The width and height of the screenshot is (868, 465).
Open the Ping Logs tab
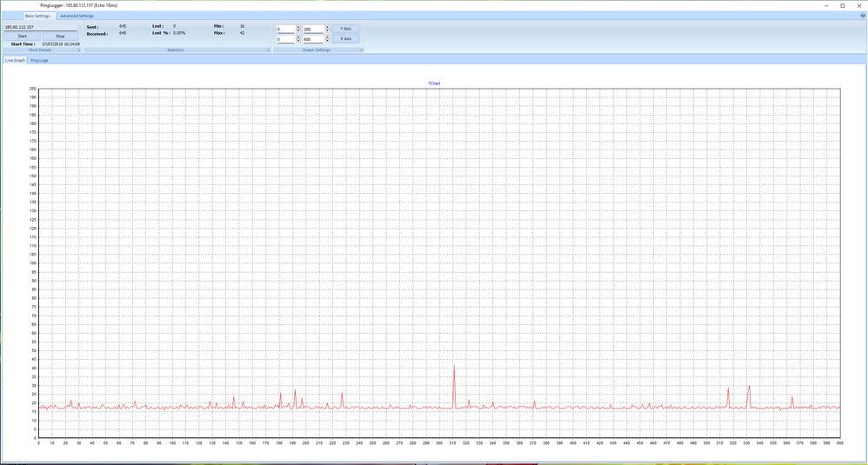pyautogui.click(x=40, y=60)
